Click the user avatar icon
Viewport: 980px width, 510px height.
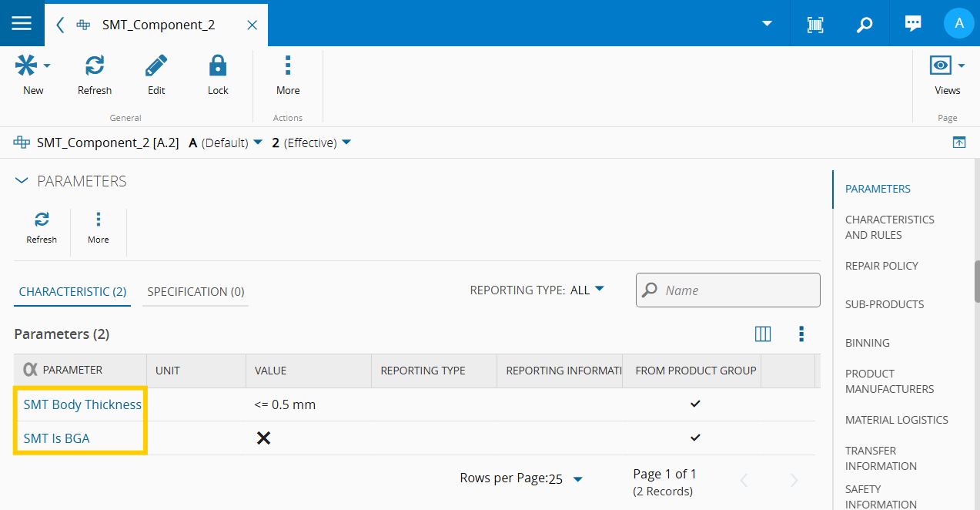[958, 23]
